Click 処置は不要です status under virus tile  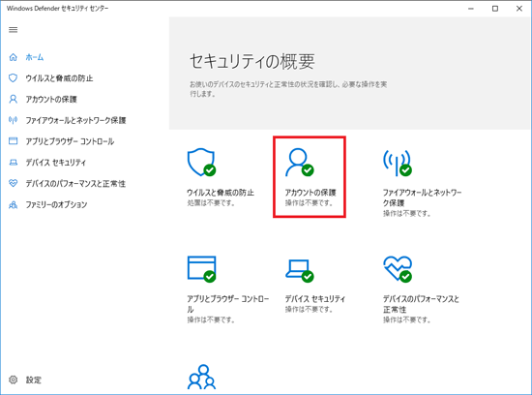pos(211,203)
